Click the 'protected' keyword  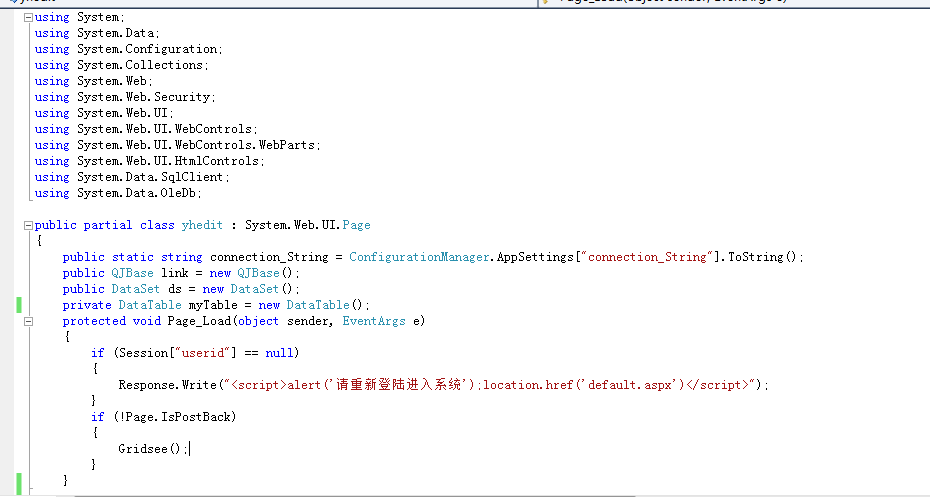[94, 321]
